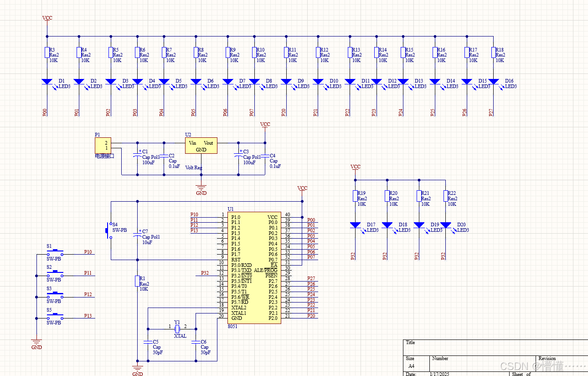588x376 pixels.
Task: Click the '8051' label under U1
Action: coord(232,326)
